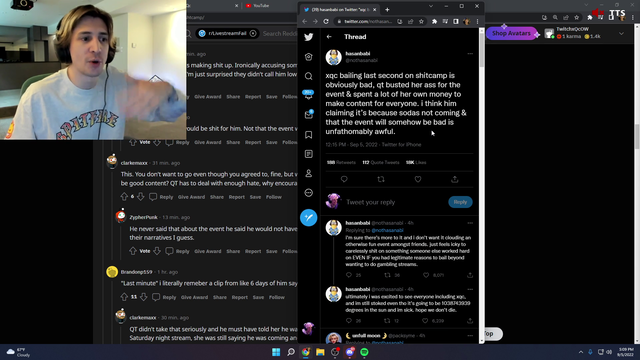Open Spotify from the taskbar
Image resolution: width=640 pixels, height=360 pixels.
364,352
